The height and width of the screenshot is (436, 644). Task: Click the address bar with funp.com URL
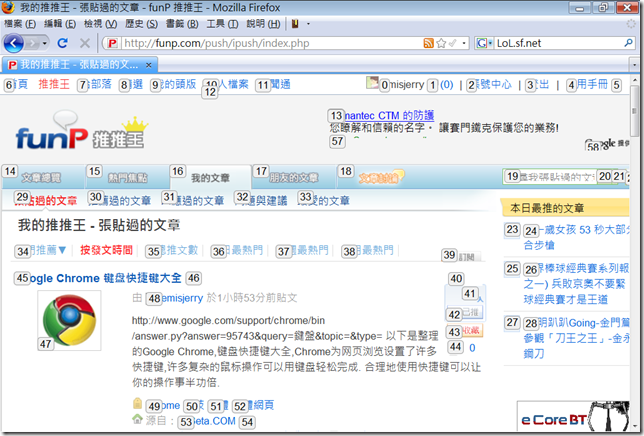click(272, 43)
